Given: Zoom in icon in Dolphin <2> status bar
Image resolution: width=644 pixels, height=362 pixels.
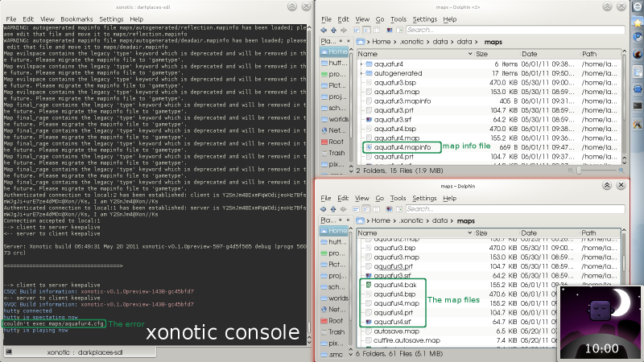Looking at the screenshot, I should [621, 171].
